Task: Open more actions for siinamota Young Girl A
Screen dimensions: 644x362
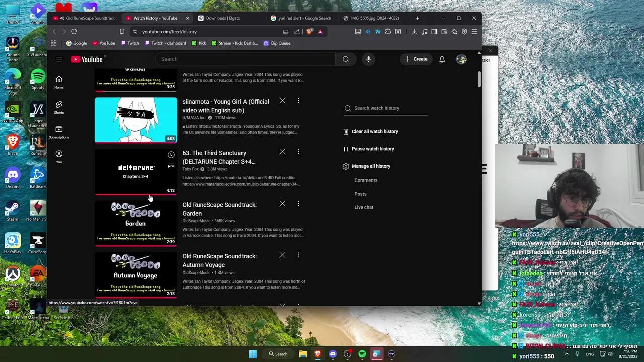Action: [298, 101]
